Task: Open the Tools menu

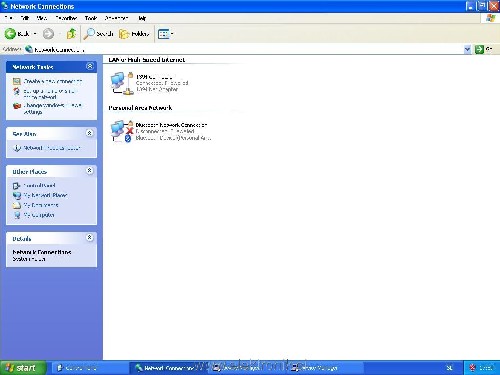Action: [91, 18]
